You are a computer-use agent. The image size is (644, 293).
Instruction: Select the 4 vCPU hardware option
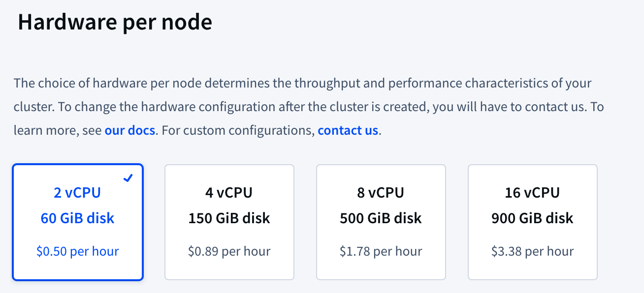[x=229, y=222]
